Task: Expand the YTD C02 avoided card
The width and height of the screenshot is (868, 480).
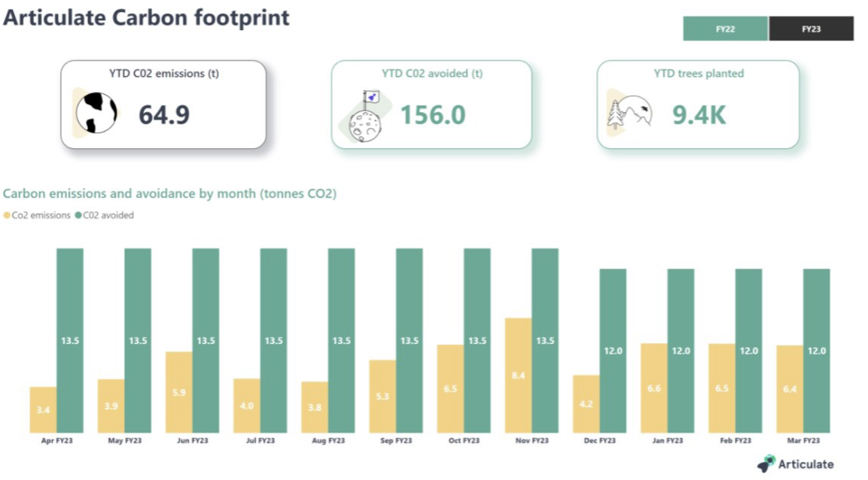Action: 433,103
